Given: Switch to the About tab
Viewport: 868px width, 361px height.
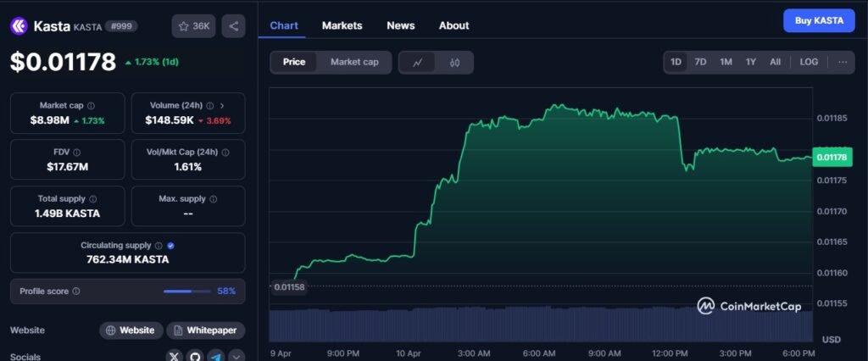Looking at the screenshot, I should 454,25.
